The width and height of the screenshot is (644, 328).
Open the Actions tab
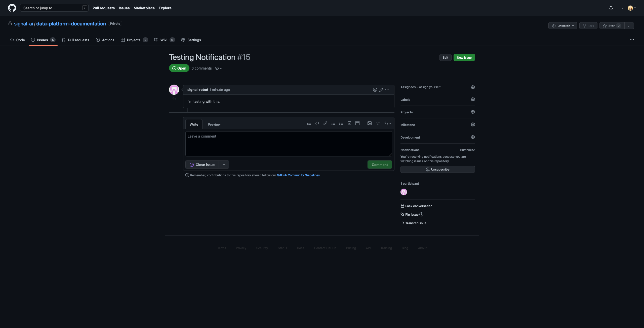tap(105, 40)
